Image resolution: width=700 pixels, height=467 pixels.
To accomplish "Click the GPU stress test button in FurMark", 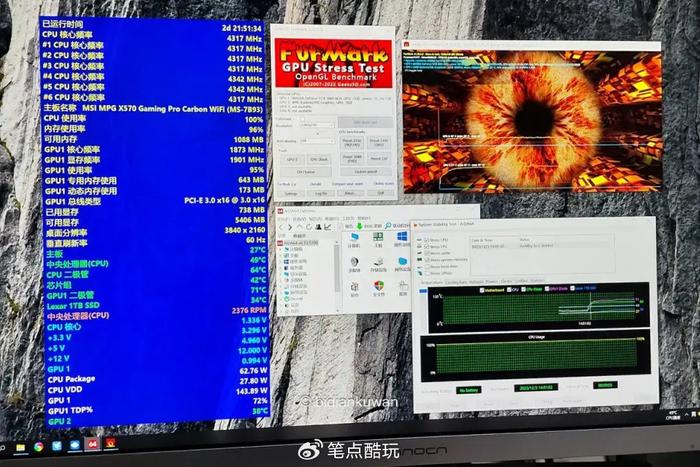I will pos(365,122).
